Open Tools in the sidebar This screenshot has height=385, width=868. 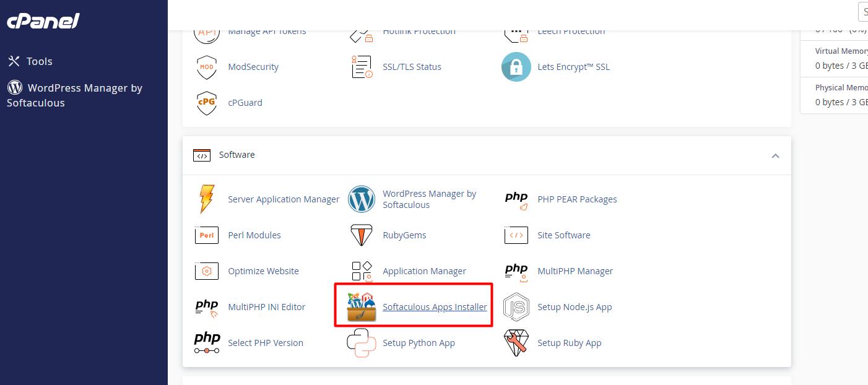point(39,61)
